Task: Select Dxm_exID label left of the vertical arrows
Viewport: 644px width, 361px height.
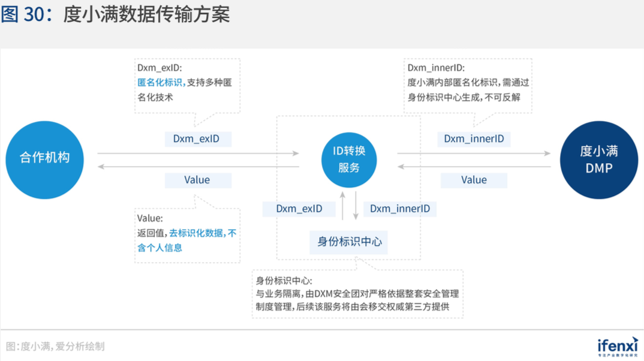Action: point(299,209)
